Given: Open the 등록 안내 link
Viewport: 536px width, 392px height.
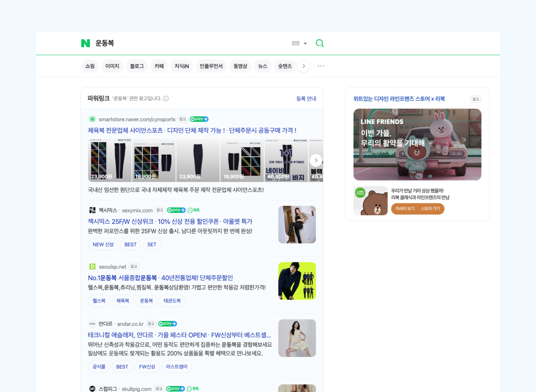Looking at the screenshot, I should coord(306,99).
